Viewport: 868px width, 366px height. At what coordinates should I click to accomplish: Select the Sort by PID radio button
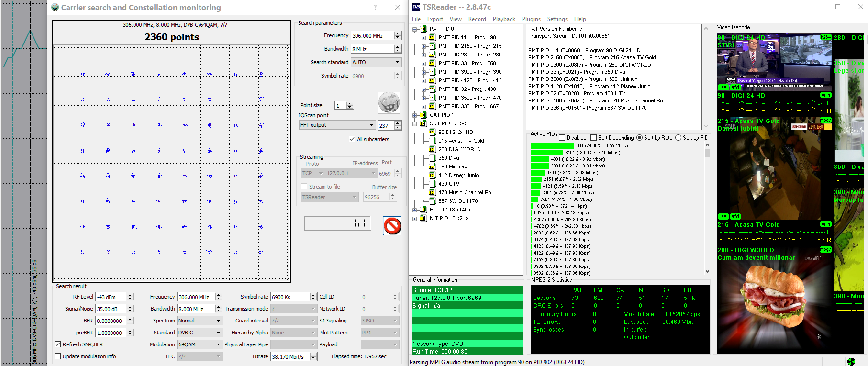click(678, 138)
